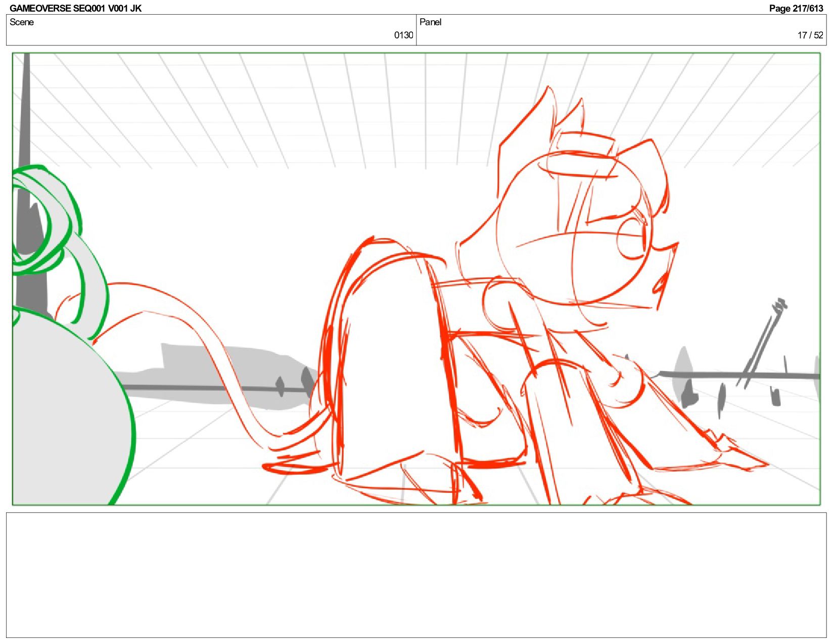Click the "Panel" field label

pyautogui.click(x=431, y=22)
